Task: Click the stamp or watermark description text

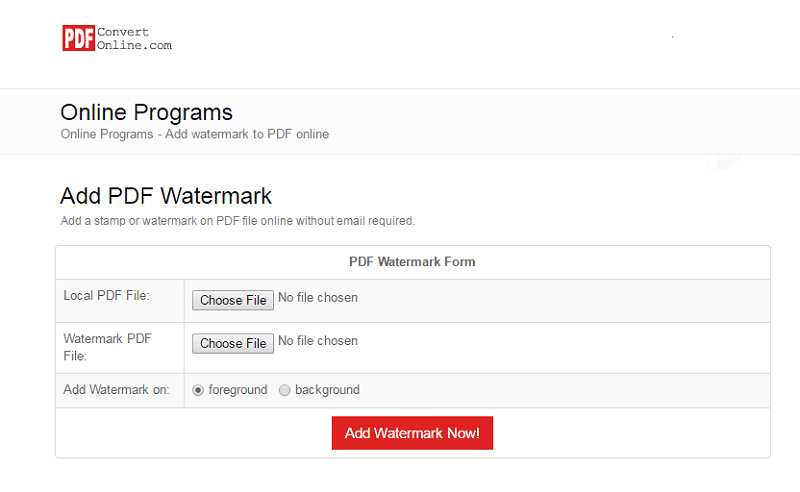Action: coord(237,220)
